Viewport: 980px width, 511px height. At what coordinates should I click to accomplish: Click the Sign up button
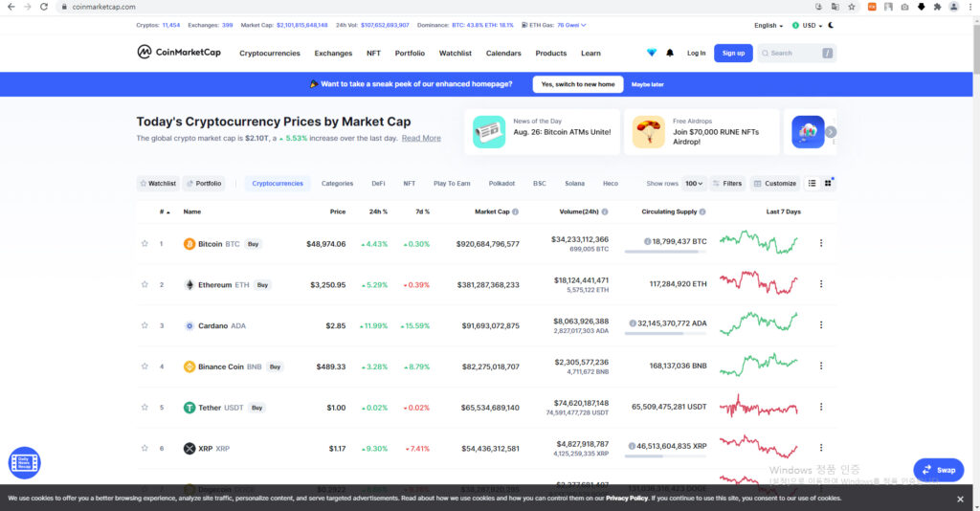[x=733, y=53]
